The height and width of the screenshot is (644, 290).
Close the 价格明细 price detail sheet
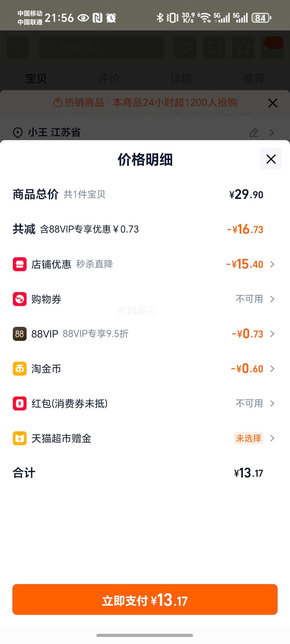271,159
